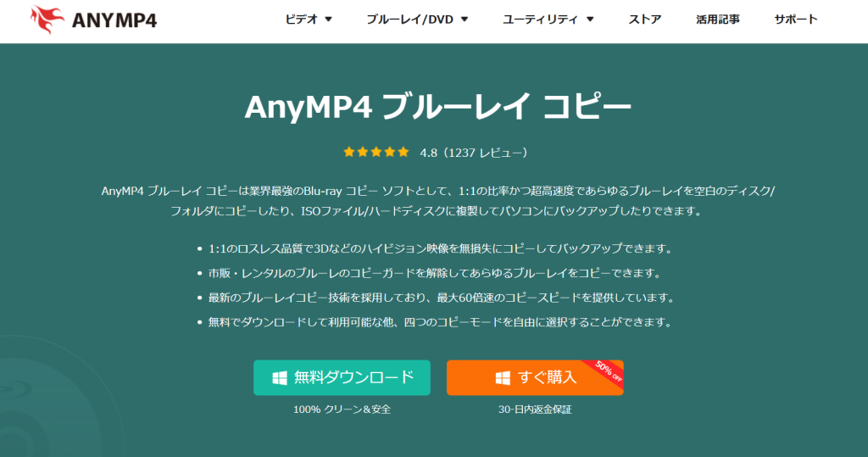Click the bullet about コピーガードを解除
Image resolution: width=868 pixels, height=457 pixels.
[435, 273]
